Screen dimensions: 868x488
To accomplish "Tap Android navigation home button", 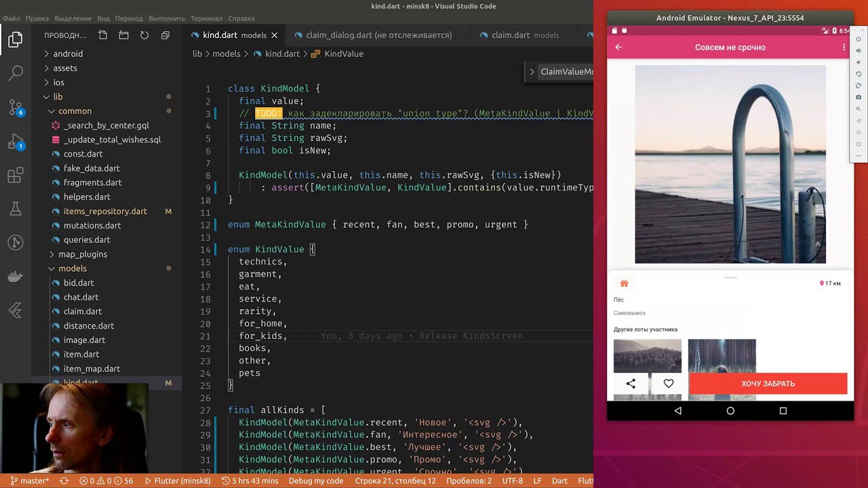I will click(730, 411).
